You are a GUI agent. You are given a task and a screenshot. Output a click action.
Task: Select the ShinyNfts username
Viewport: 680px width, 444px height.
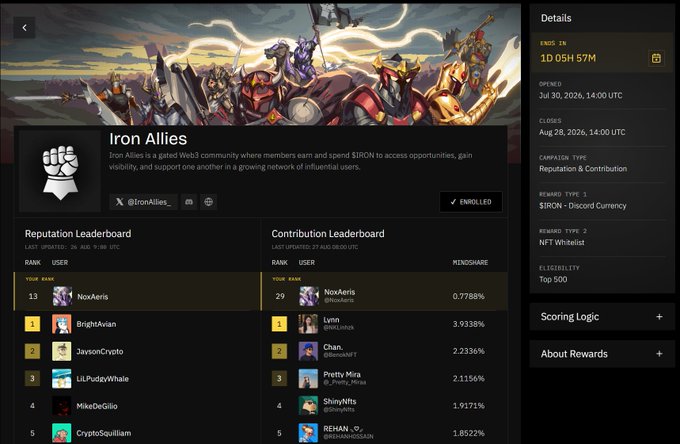tap(340, 402)
